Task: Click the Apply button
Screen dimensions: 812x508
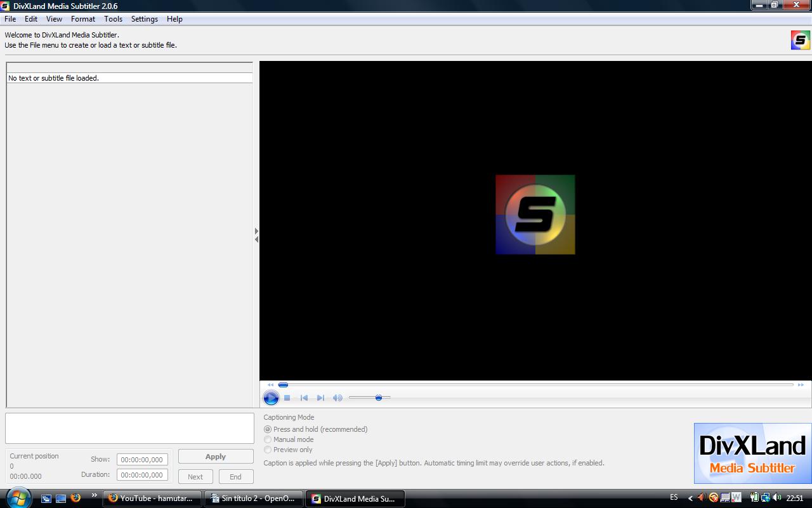Action: [x=216, y=457]
